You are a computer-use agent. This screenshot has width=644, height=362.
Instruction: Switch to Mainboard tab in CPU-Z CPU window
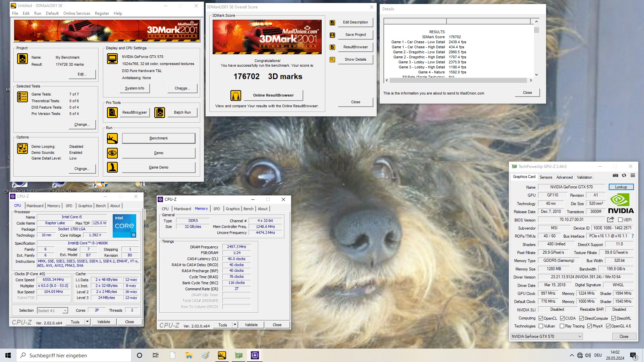[35, 206]
